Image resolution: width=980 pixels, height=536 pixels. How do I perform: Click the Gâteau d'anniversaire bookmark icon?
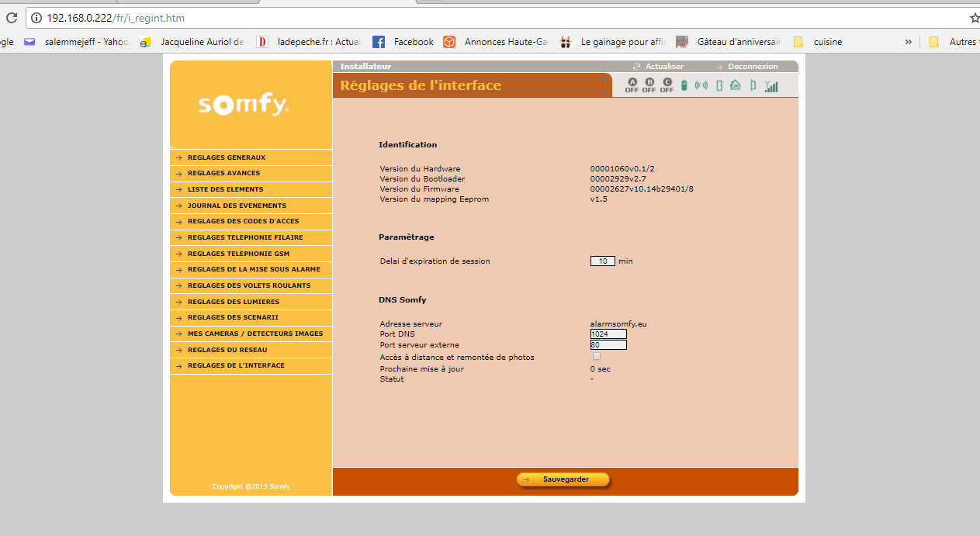click(x=682, y=42)
